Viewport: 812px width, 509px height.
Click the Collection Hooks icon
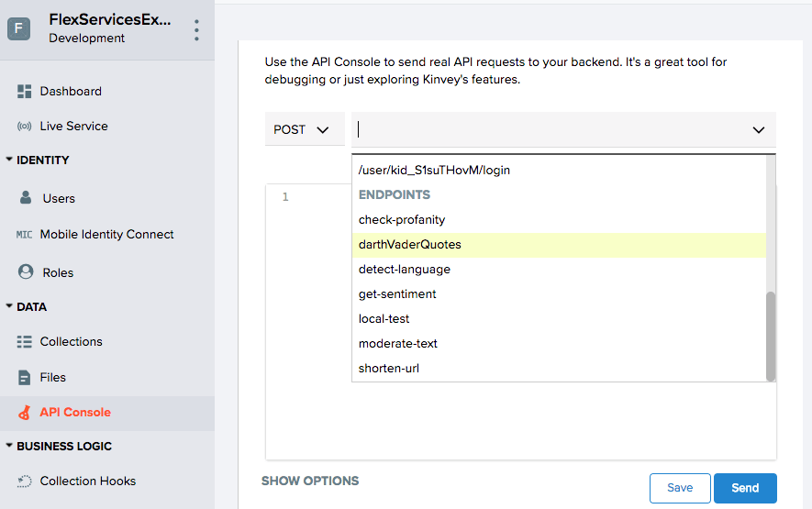(25, 481)
